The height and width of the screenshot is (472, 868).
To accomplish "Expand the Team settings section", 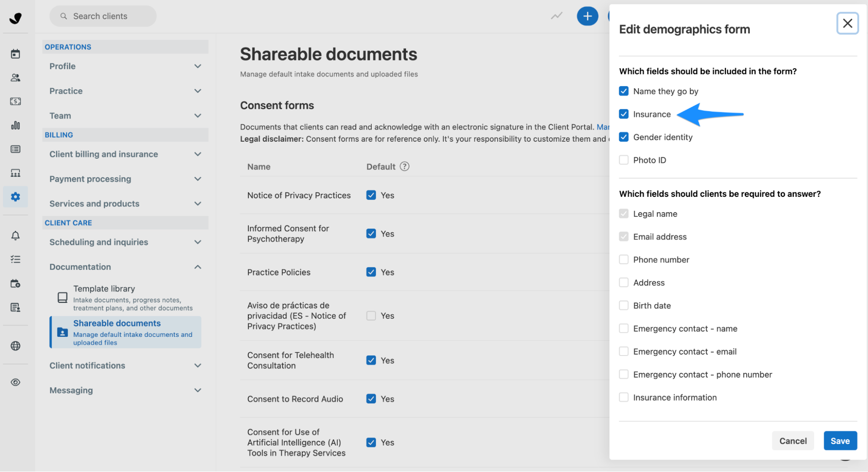I will [x=125, y=116].
